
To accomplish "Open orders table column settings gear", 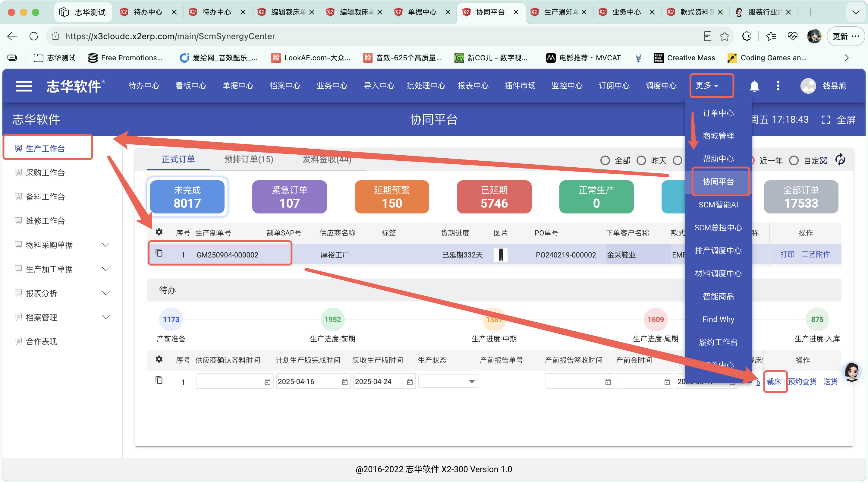I will point(159,232).
